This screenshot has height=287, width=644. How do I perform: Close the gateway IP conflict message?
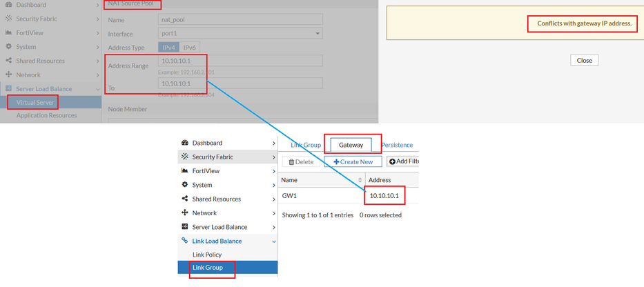584,60
